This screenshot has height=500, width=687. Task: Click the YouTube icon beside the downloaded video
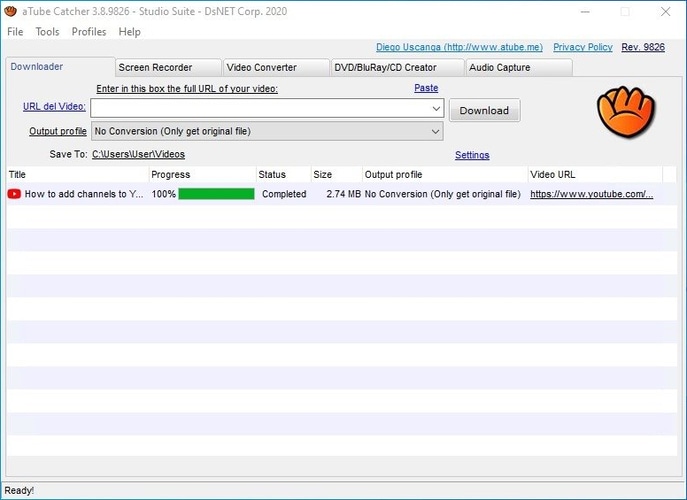(14, 194)
